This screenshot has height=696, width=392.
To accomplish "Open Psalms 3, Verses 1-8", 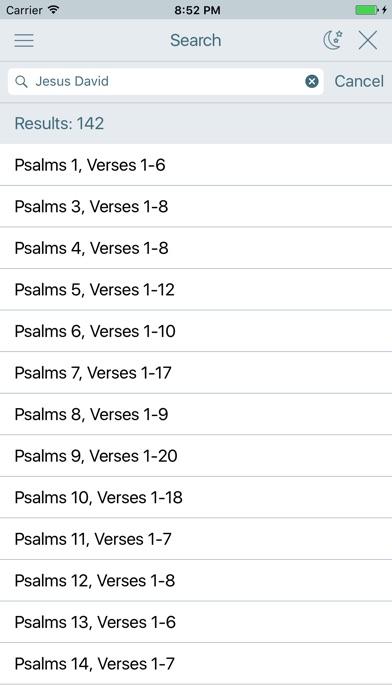I will tap(196, 206).
